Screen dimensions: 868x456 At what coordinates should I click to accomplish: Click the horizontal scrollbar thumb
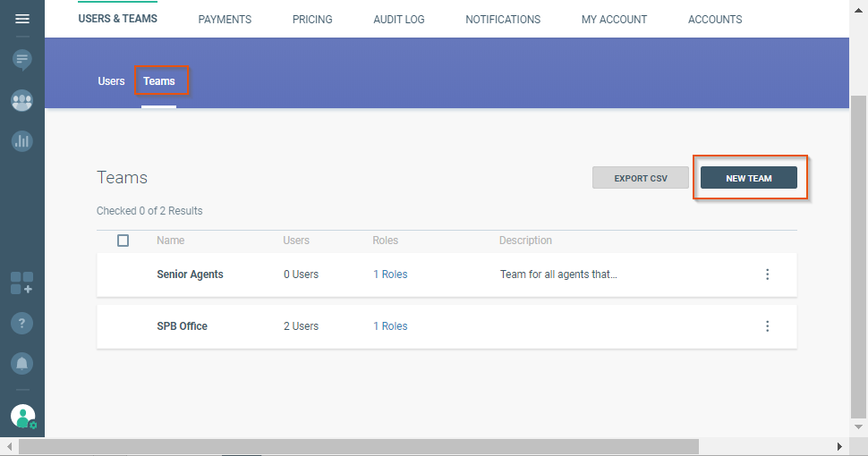click(x=358, y=446)
